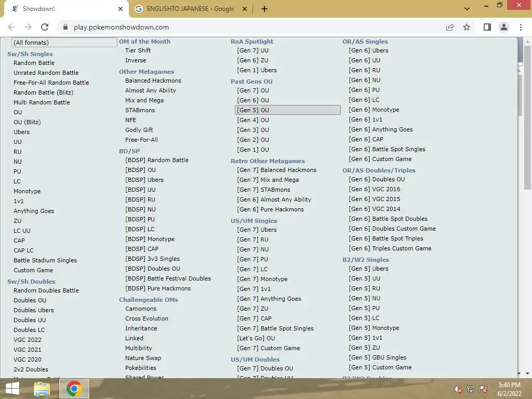Share this page via share icon

[450, 27]
